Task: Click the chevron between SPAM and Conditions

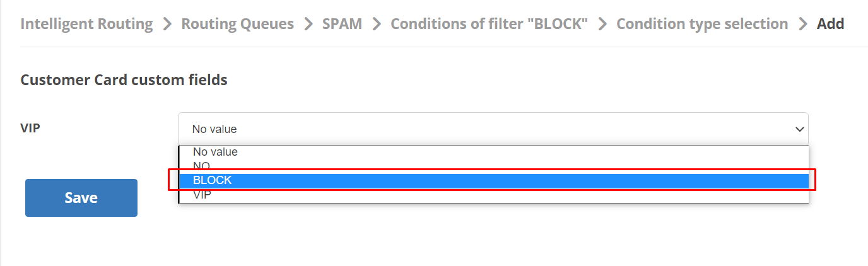Action: point(377,25)
